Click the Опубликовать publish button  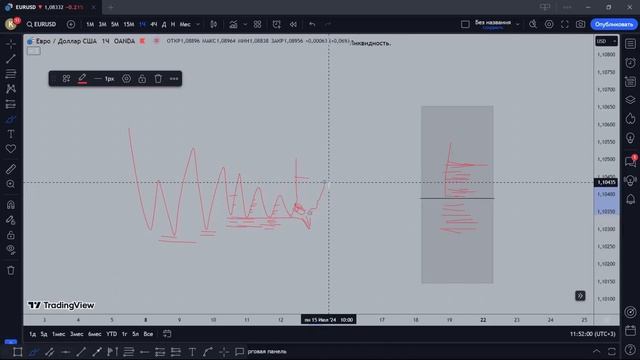coord(613,24)
